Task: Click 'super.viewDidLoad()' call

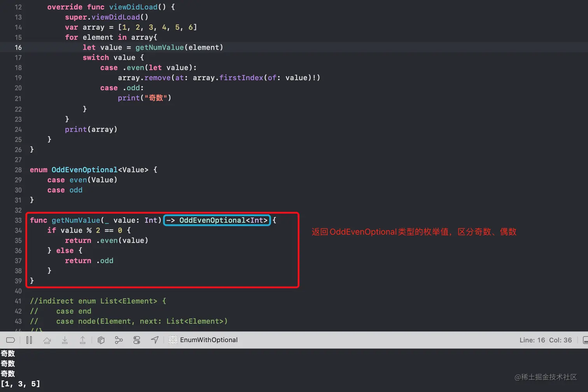Action: point(107,17)
